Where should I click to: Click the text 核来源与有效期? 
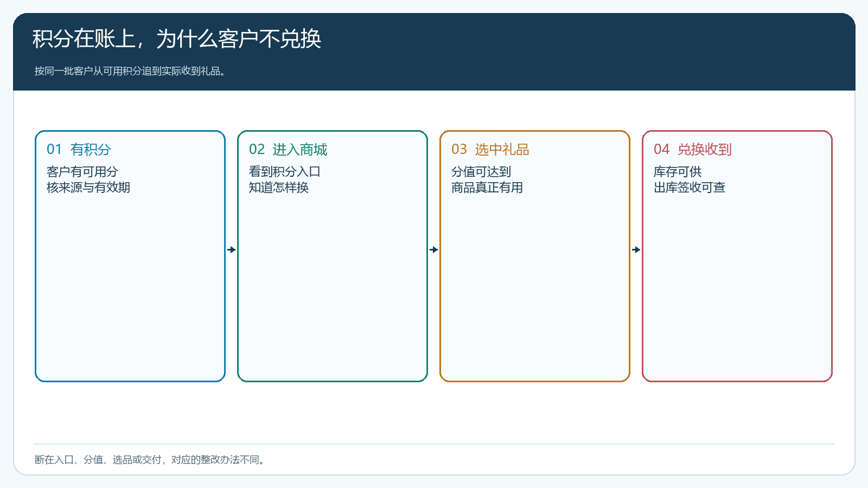point(88,188)
